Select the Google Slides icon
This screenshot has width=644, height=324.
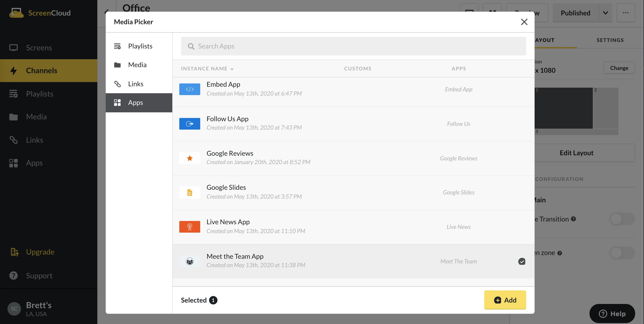click(x=190, y=192)
